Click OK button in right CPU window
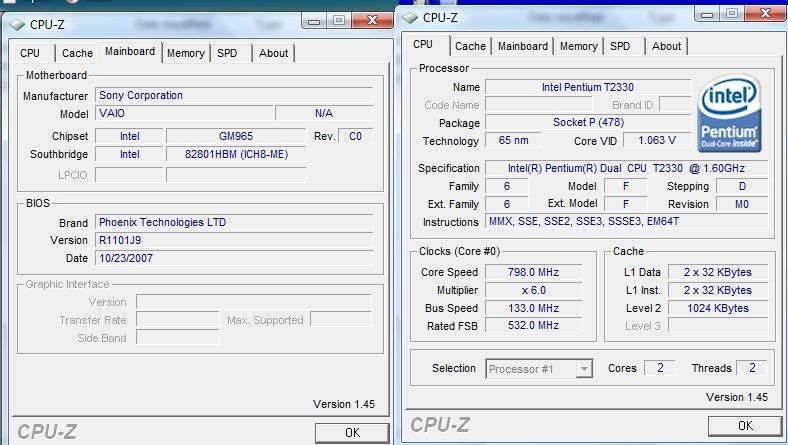Screen dimensions: 788x445 coord(745,426)
